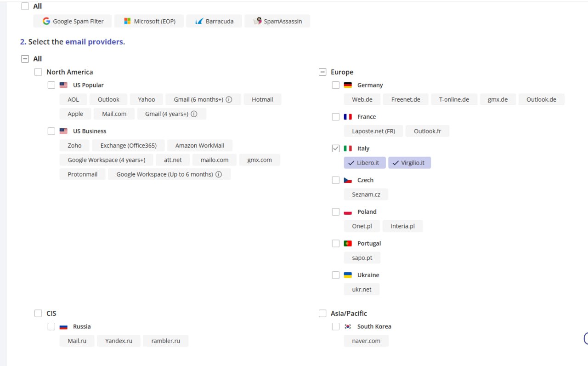The image size is (588, 366).
Task: Check the North America region checkbox
Action: (38, 72)
